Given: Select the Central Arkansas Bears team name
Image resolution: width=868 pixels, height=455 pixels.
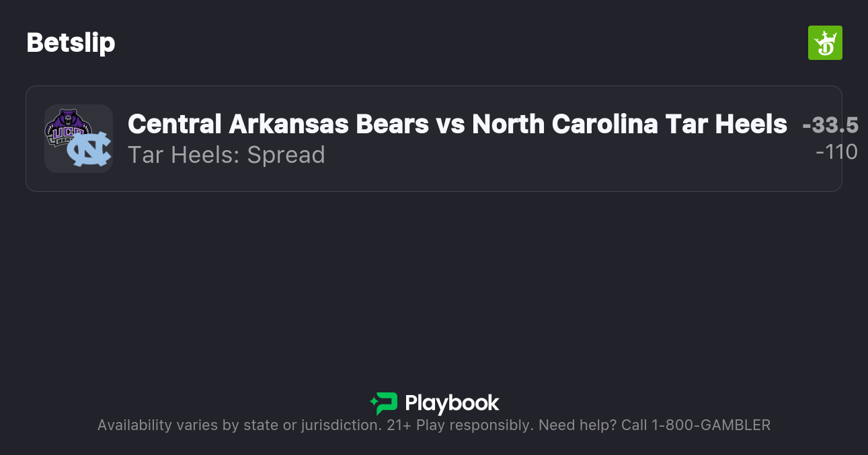Looking at the screenshot, I should pyautogui.click(x=278, y=125).
